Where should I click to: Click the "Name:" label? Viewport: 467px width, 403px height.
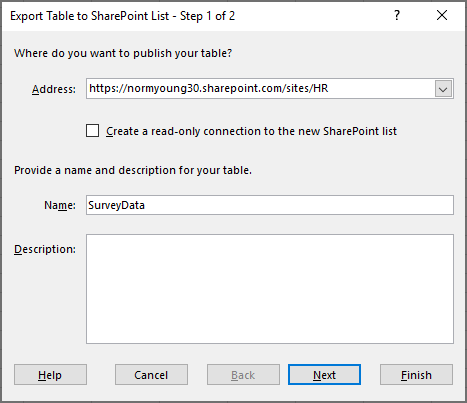(x=60, y=205)
